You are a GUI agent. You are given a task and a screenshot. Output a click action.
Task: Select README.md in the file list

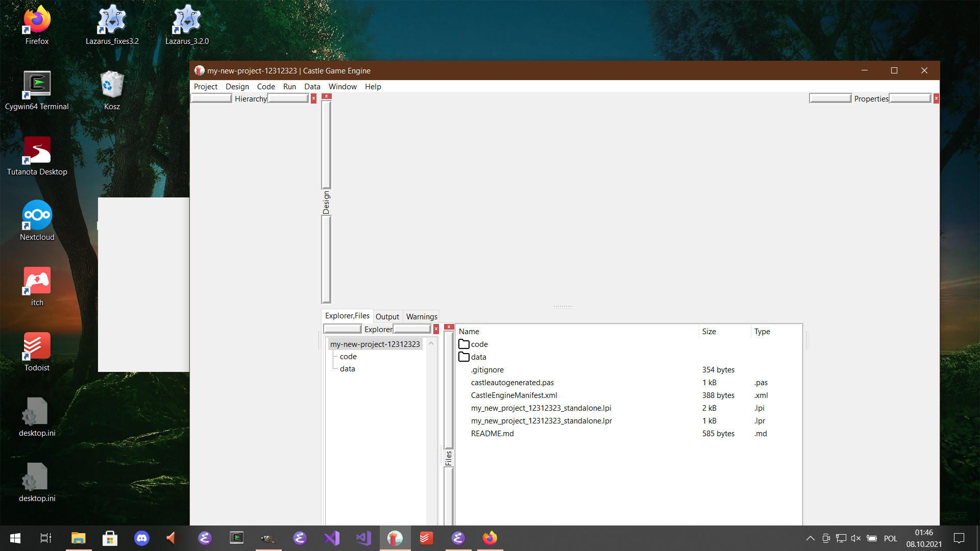[492, 433]
